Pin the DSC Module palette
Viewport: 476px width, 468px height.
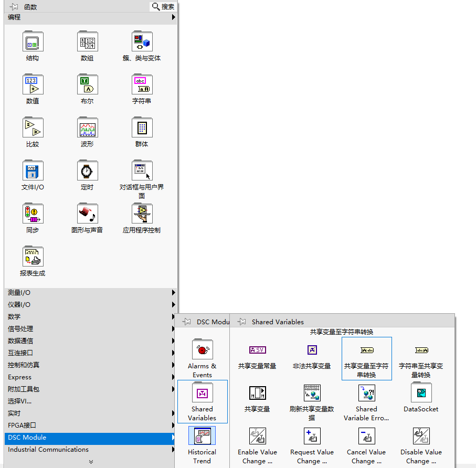pyautogui.click(x=186, y=322)
